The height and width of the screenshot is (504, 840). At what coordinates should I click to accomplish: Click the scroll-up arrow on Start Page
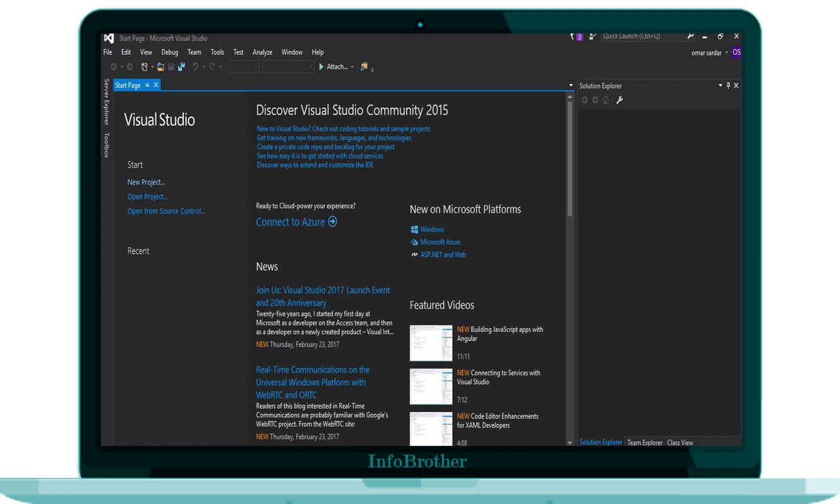(570, 97)
